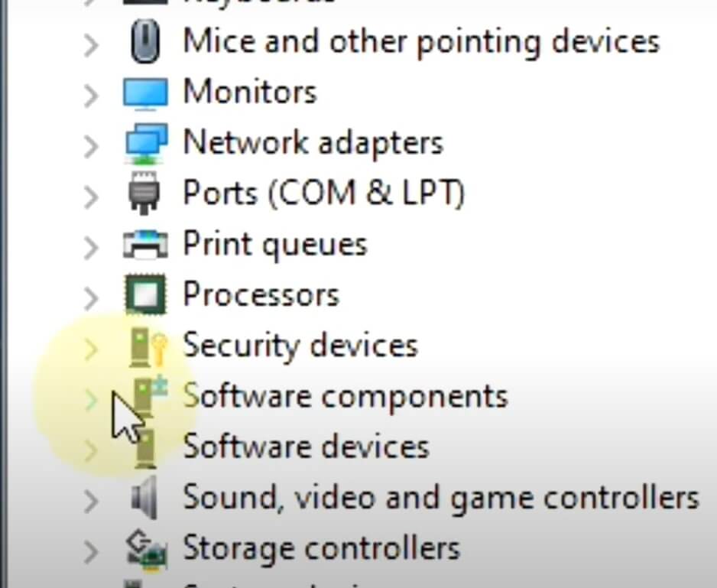Click the Print queues printer icon

point(147,244)
